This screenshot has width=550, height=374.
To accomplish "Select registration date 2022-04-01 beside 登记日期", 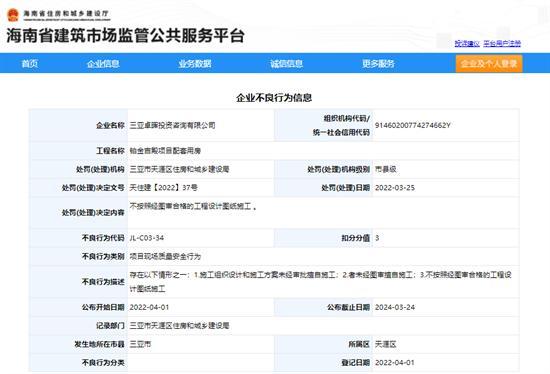I will pos(395,362).
